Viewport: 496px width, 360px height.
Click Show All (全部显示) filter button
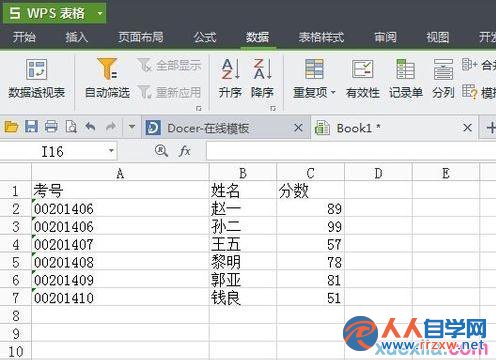pos(169,65)
